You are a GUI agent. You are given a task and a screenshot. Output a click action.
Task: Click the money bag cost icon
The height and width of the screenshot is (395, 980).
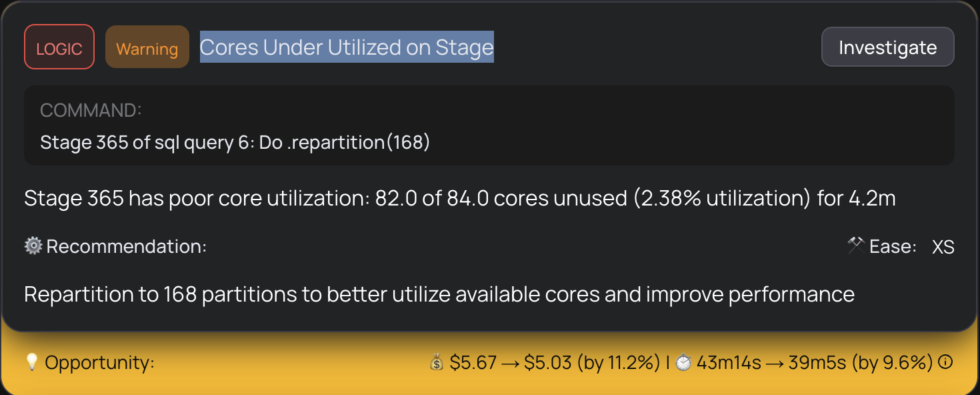tap(437, 362)
